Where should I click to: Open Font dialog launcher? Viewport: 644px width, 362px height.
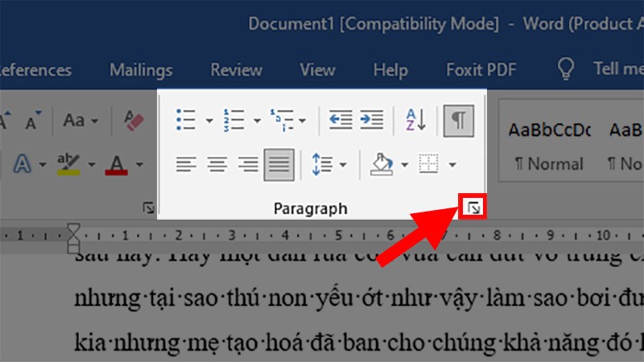pyautogui.click(x=148, y=208)
